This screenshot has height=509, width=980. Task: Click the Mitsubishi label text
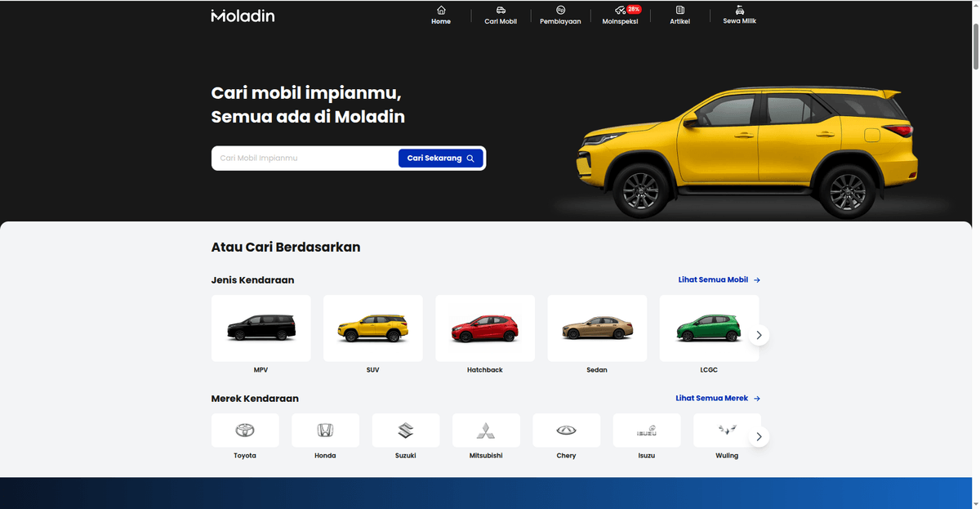tap(486, 456)
